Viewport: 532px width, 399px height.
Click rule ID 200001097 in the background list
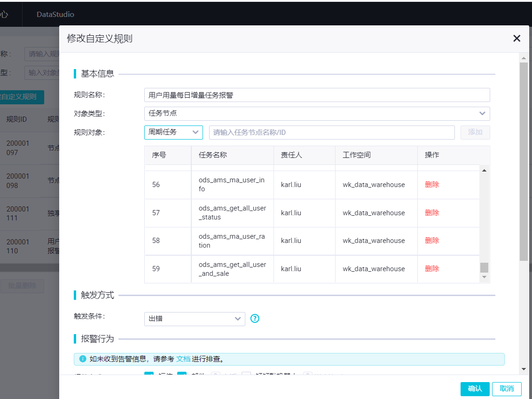18,148
